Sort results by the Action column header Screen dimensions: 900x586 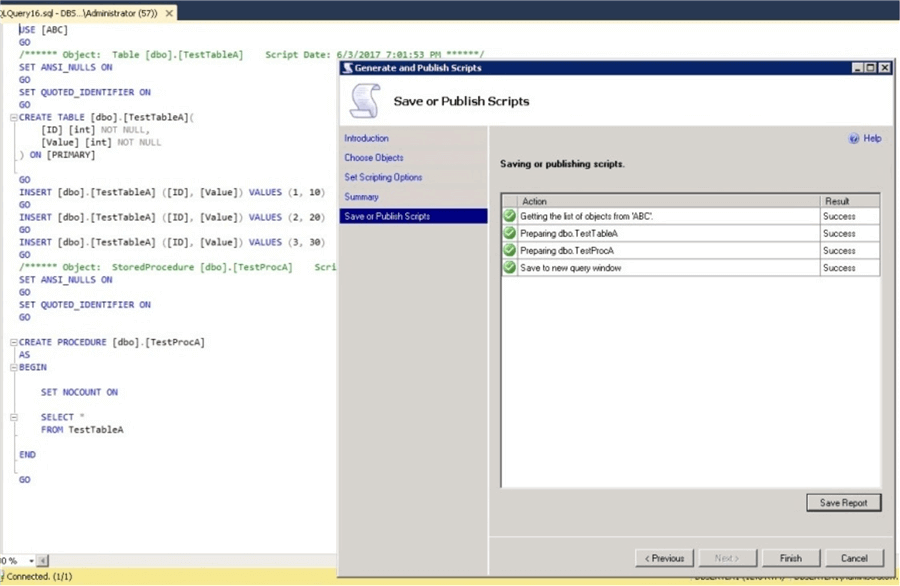[535, 200]
